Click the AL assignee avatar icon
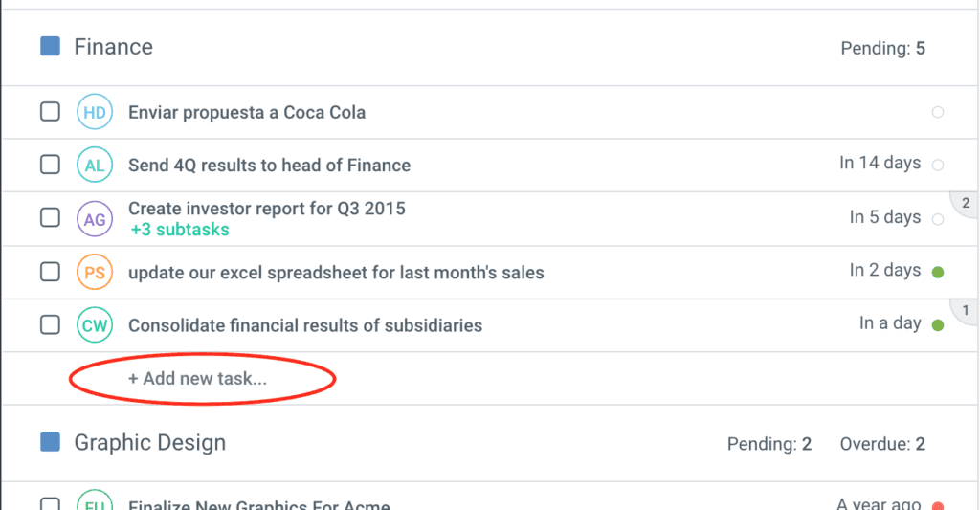 tap(95, 165)
